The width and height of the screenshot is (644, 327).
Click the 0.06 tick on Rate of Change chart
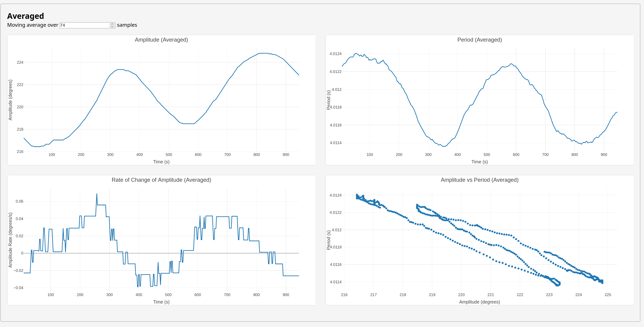[19, 201]
